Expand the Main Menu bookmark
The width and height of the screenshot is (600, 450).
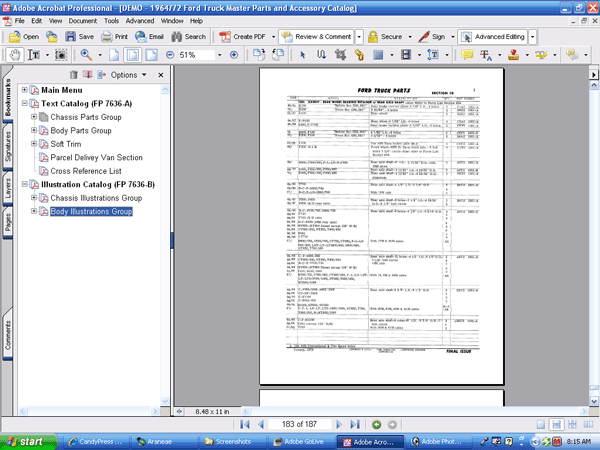click(24, 90)
